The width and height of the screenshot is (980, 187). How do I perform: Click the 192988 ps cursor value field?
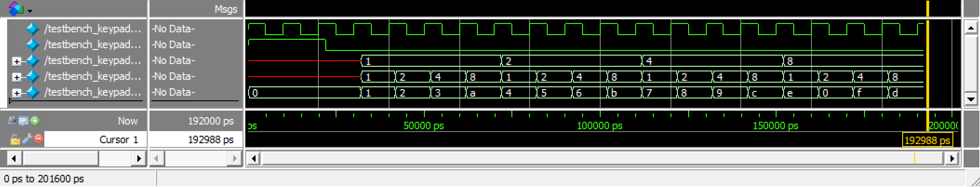click(x=196, y=140)
